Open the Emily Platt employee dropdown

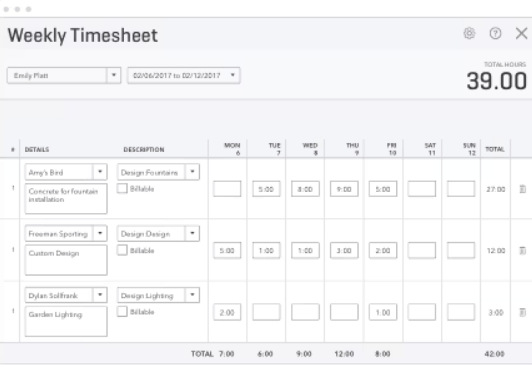point(114,75)
